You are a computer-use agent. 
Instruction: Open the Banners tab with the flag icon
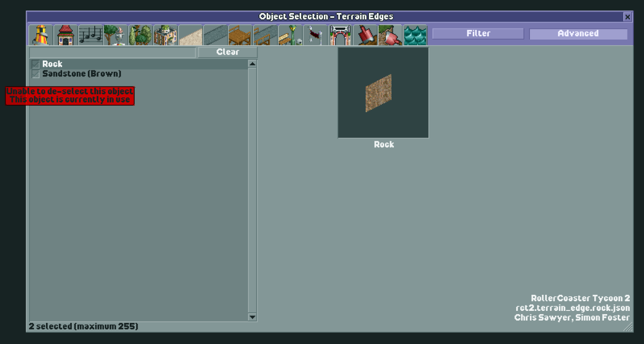316,33
